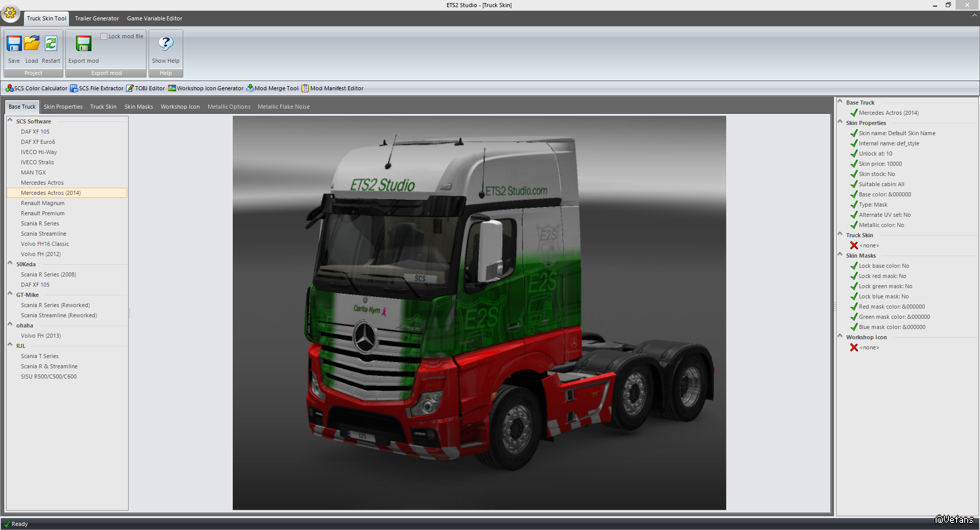Open the TOBJ Editor tool
The width and height of the screenshot is (980, 530).
(x=145, y=88)
